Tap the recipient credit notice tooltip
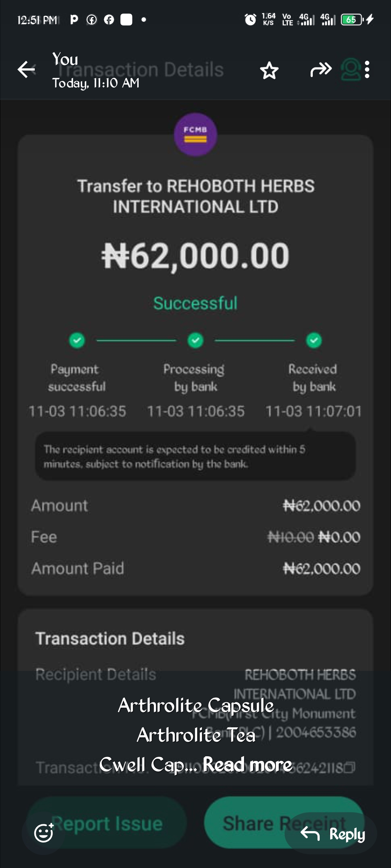 [x=195, y=456]
